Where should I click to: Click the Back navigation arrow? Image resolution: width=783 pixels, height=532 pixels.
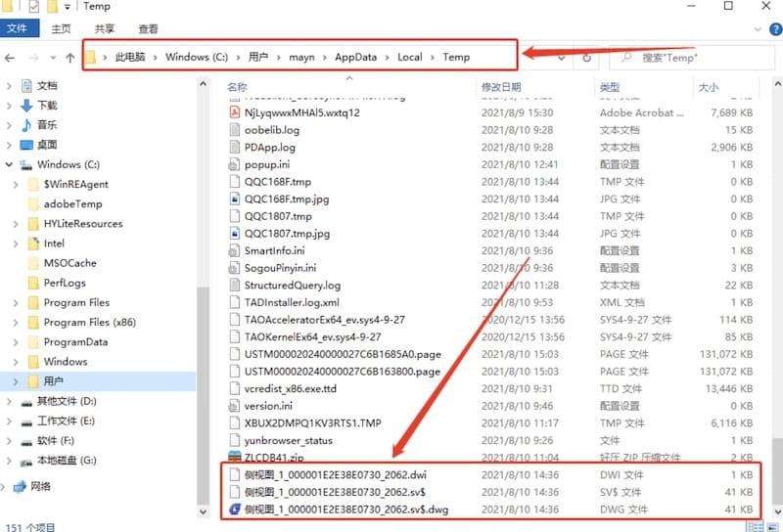point(10,58)
